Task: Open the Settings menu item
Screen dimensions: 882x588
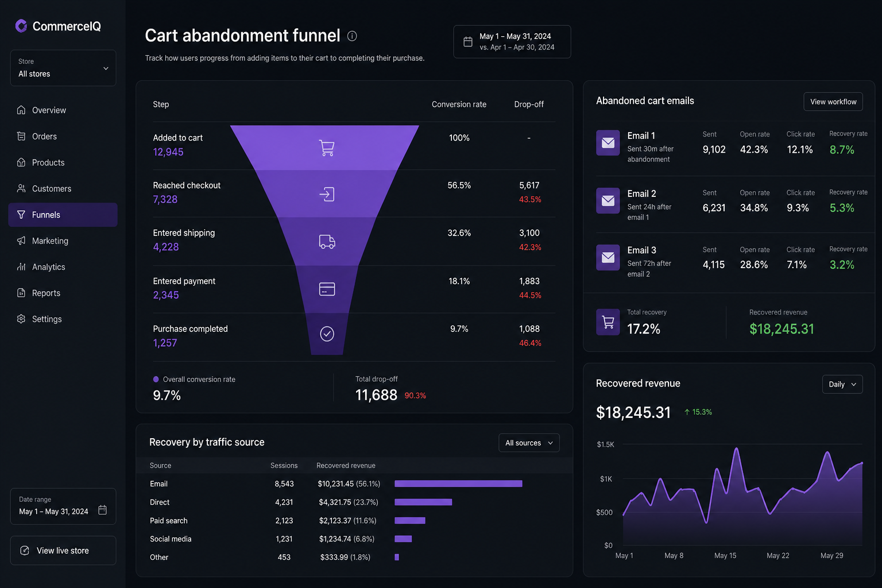Action: [63, 319]
